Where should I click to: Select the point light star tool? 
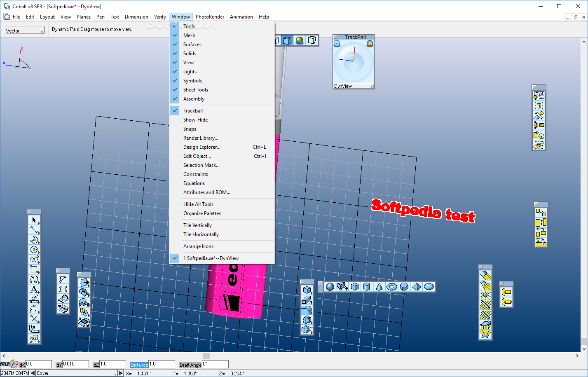click(x=485, y=295)
